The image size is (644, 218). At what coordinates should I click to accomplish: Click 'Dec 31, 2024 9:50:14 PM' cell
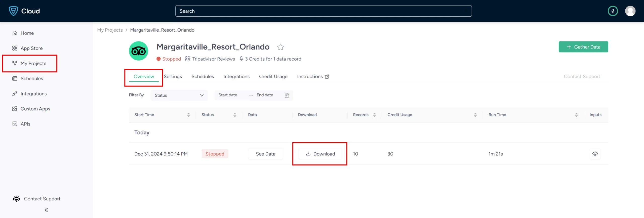pos(161,154)
